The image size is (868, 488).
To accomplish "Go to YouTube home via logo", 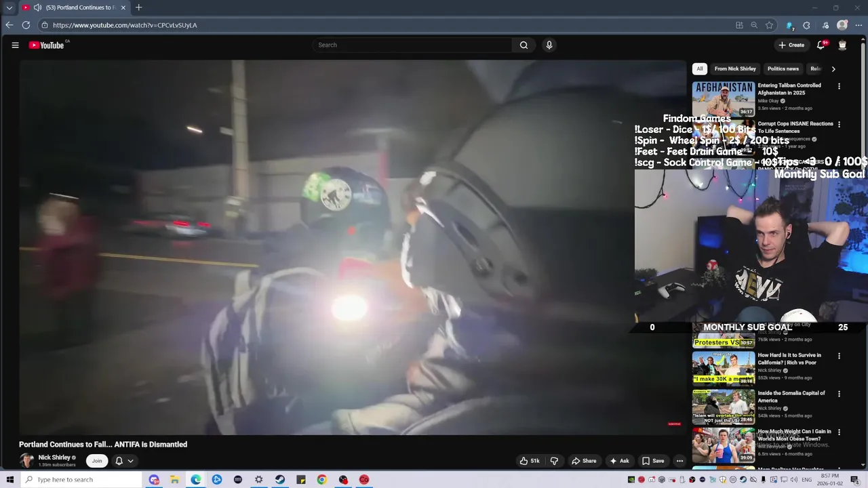I will click(x=46, y=45).
